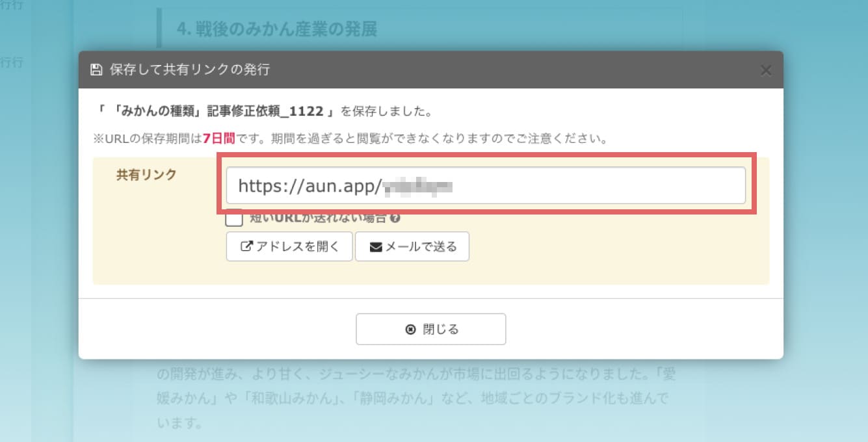Click the 共有リンク label
This screenshot has width=868, height=442.
pos(146,174)
